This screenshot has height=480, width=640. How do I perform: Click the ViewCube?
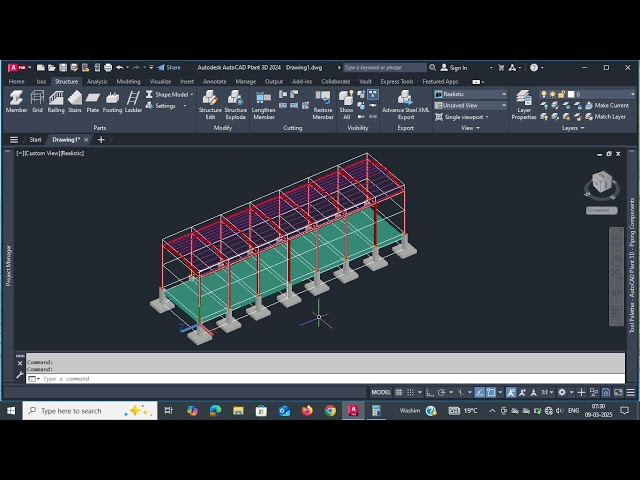[x=602, y=184]
